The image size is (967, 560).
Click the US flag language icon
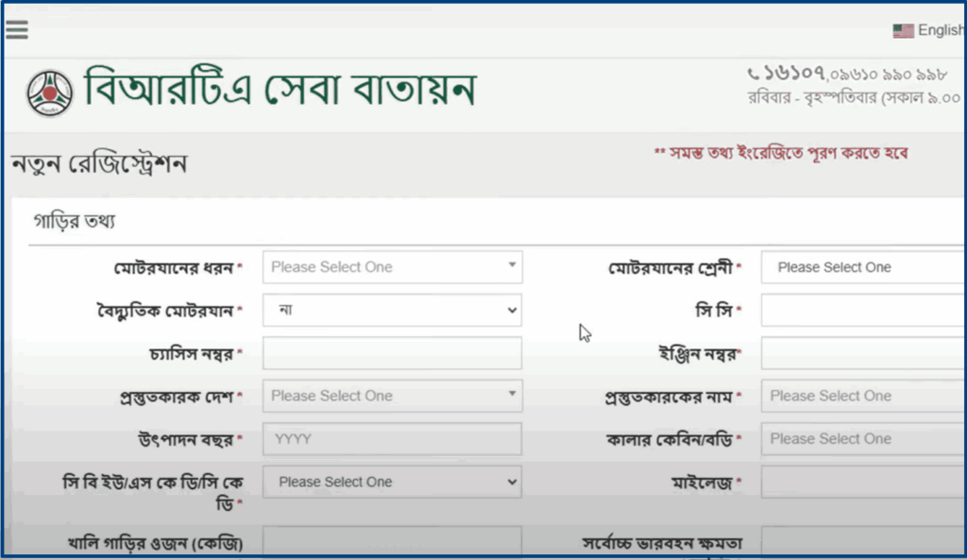point(903,30)
